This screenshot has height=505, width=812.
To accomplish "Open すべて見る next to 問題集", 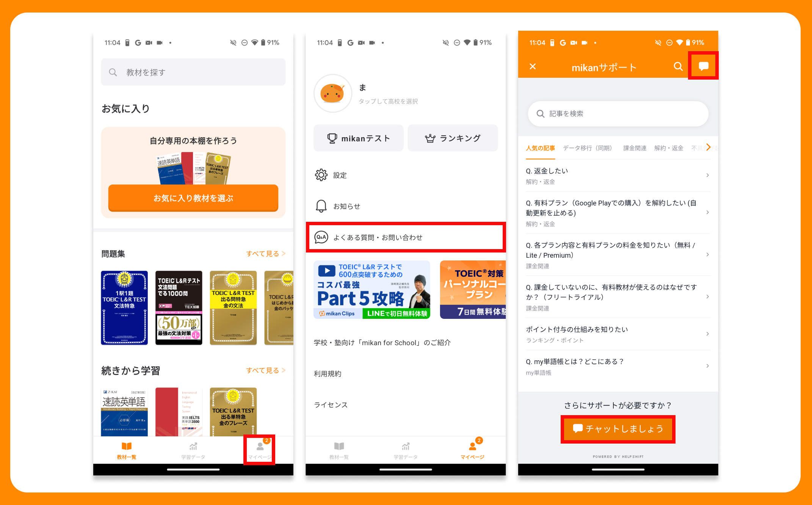I will [265, 254].
